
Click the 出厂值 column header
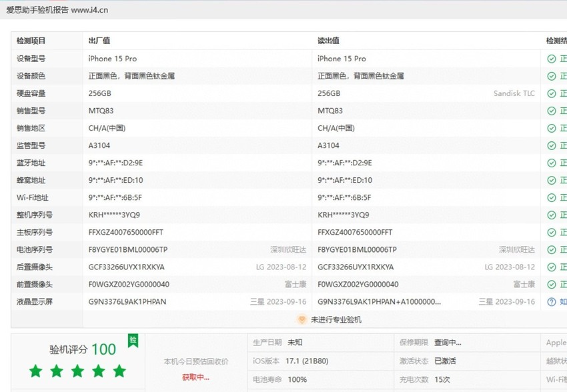point(99,41)
